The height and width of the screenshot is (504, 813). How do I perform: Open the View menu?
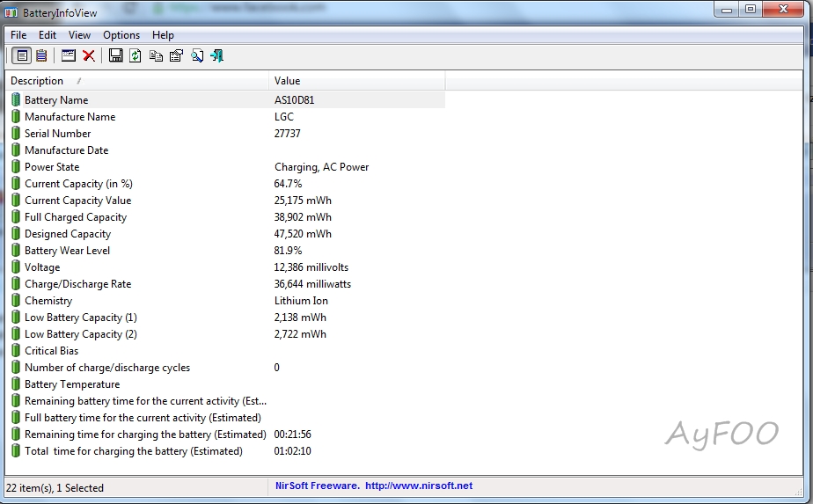coord(79,34)
